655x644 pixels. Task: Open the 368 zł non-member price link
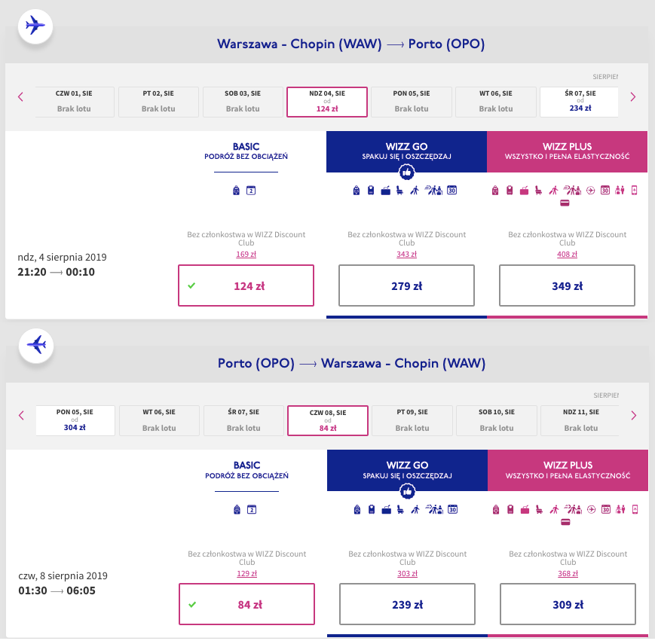pos(568,573)
